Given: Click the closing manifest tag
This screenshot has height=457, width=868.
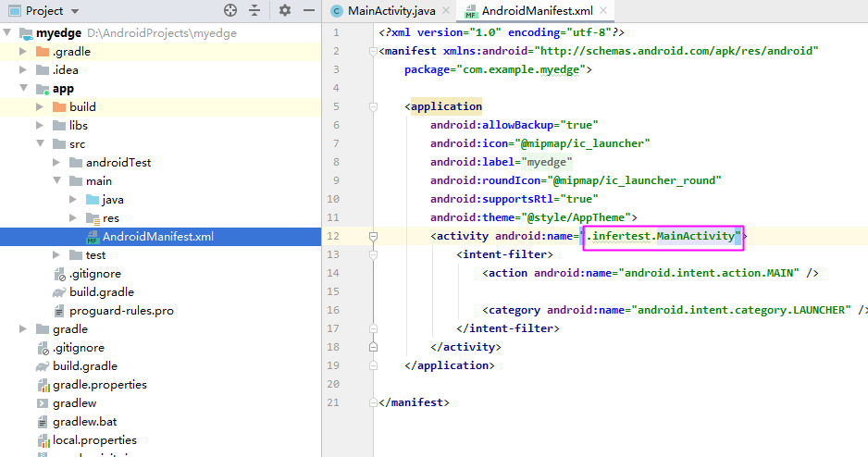Looking at the screenshot, I should (x=414, y=402).
